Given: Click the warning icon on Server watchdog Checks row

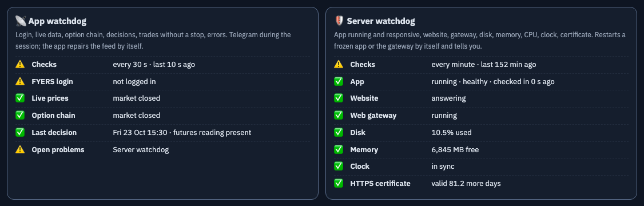Looking at the screenshot, I should (339, 64).
